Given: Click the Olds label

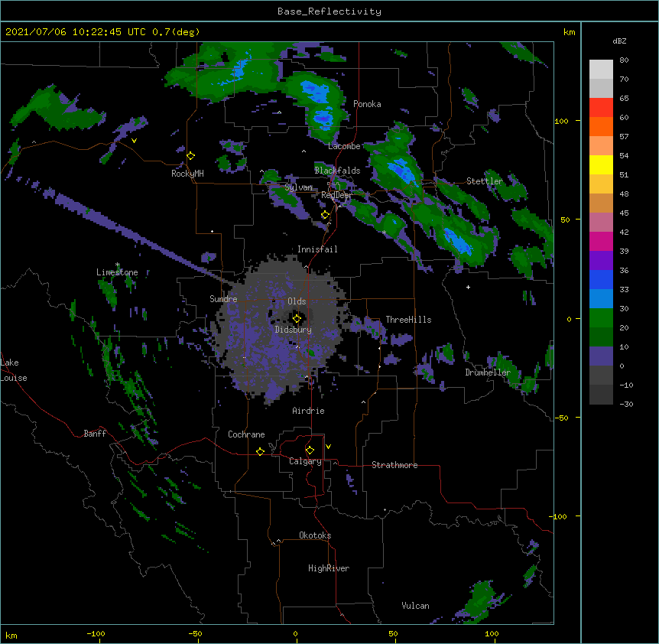Looking at the screenshot, I should tap(297, 301).
